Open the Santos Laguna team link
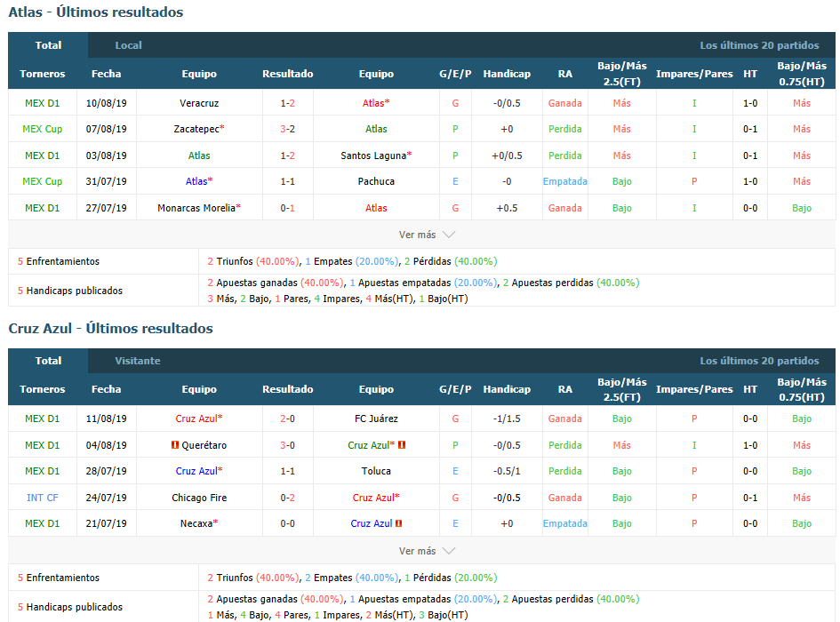The height and width of the screenshot is (622, 840). click(373, 155)
